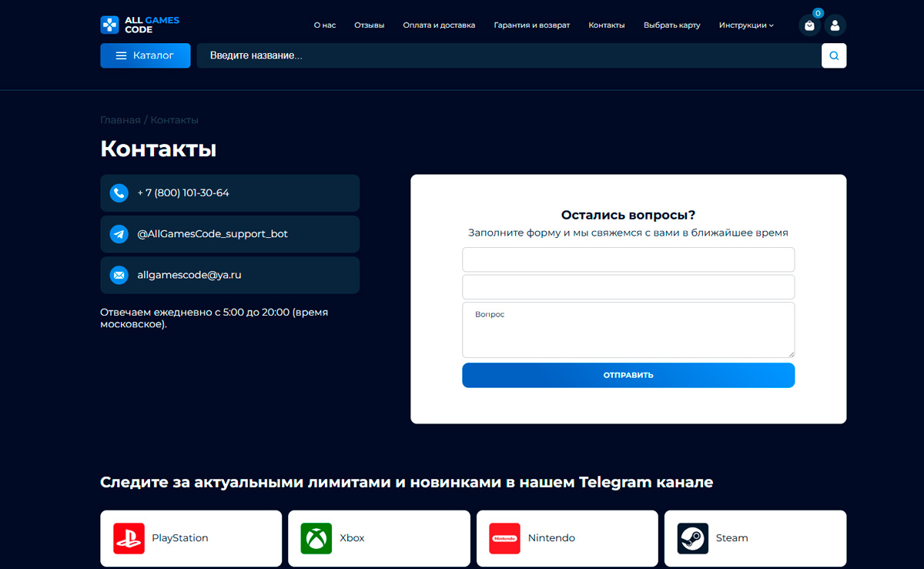Open Оплата и доставка in navigation
924x569 pixels.
[439, 25]
